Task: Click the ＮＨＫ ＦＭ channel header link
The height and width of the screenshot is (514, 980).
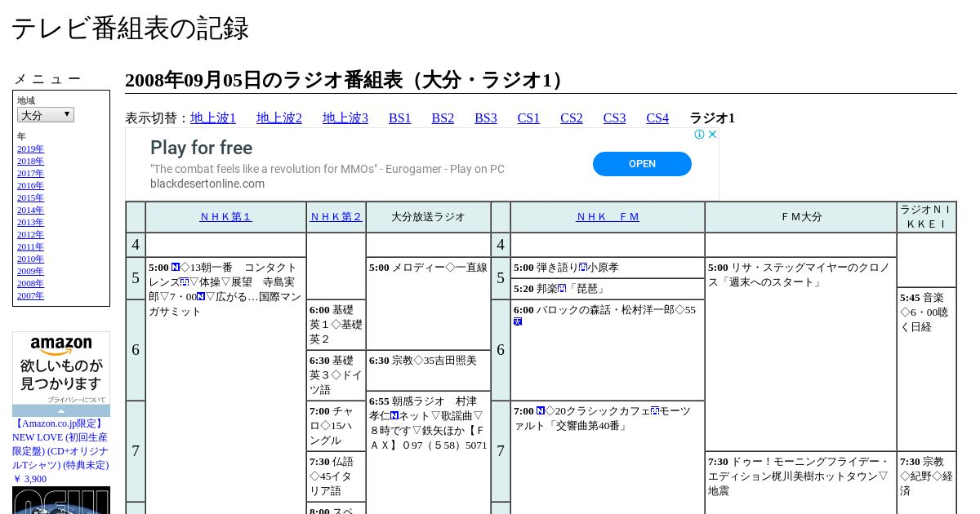Action: (x=608, y=217)
